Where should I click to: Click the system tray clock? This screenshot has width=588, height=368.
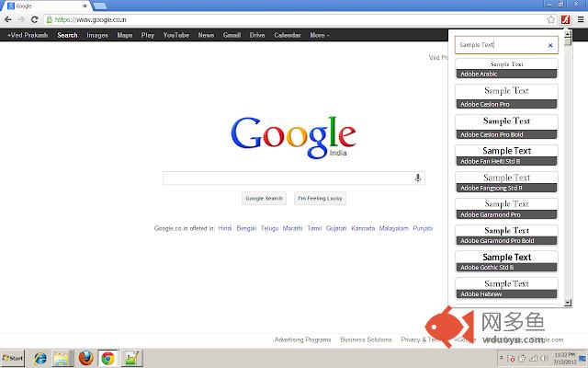click(565, 358)
